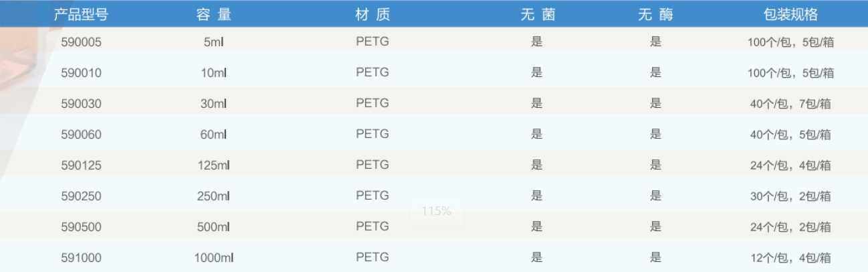
Task: Click the 125ml capacity cell
Action: coord(214,165)
